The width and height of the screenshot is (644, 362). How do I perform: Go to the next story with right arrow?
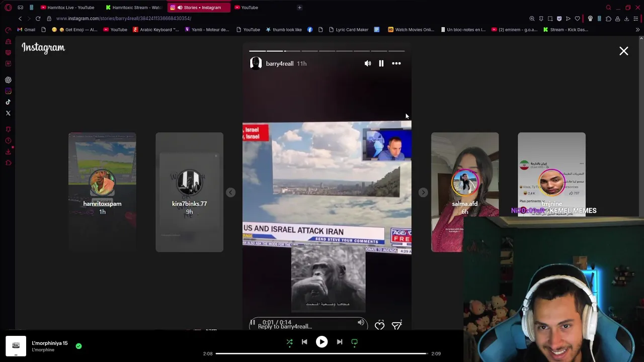(x=423, y=193)
